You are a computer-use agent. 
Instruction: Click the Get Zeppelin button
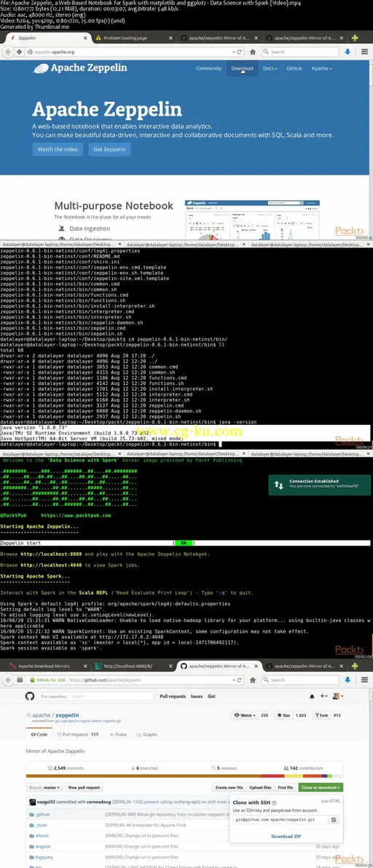pos(109,149)
